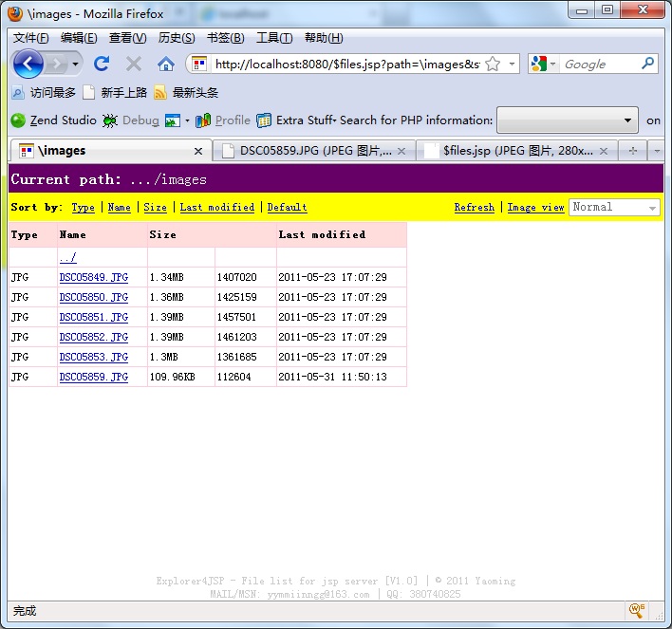Navigate to parent directory ../ link
This screenshot has height=629, width=672.
[67, 257]
